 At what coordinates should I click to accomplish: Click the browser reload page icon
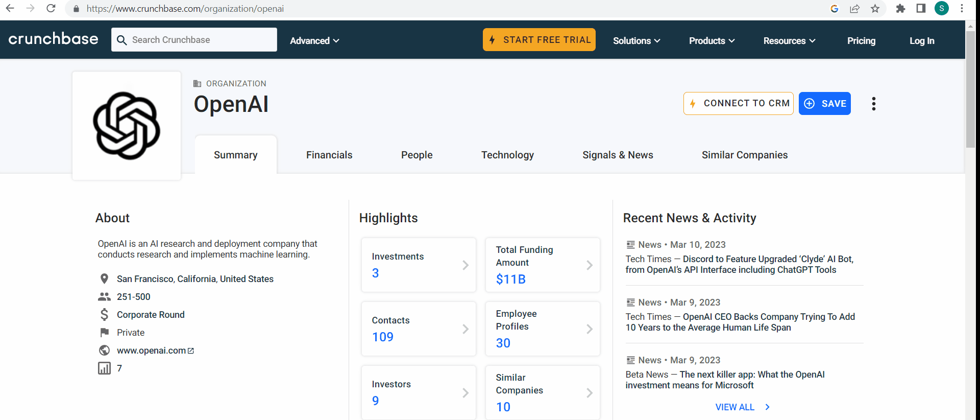pos(51,9)
